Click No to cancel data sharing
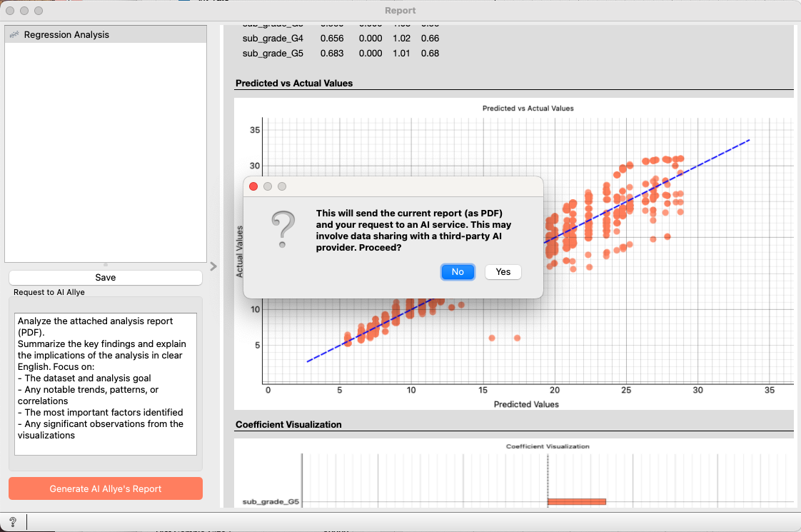Image resolution: width=801 pixels, height=532 pixels. tap(458, 272)
